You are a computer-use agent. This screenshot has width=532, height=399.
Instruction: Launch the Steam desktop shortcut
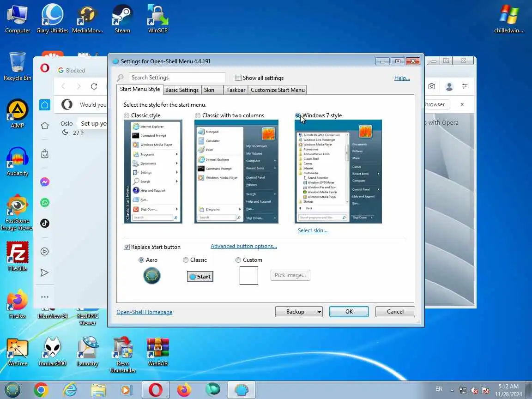pos(122,19)
